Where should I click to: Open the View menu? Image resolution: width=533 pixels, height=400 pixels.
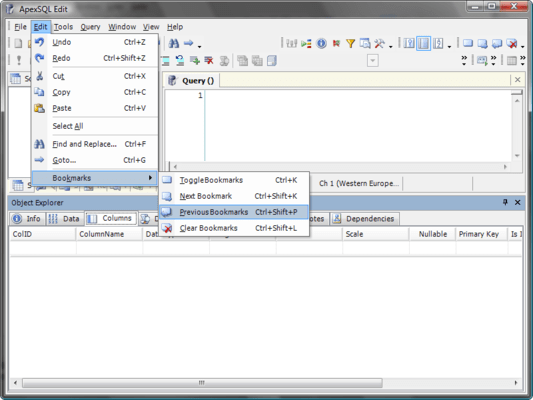coord(151,27)
